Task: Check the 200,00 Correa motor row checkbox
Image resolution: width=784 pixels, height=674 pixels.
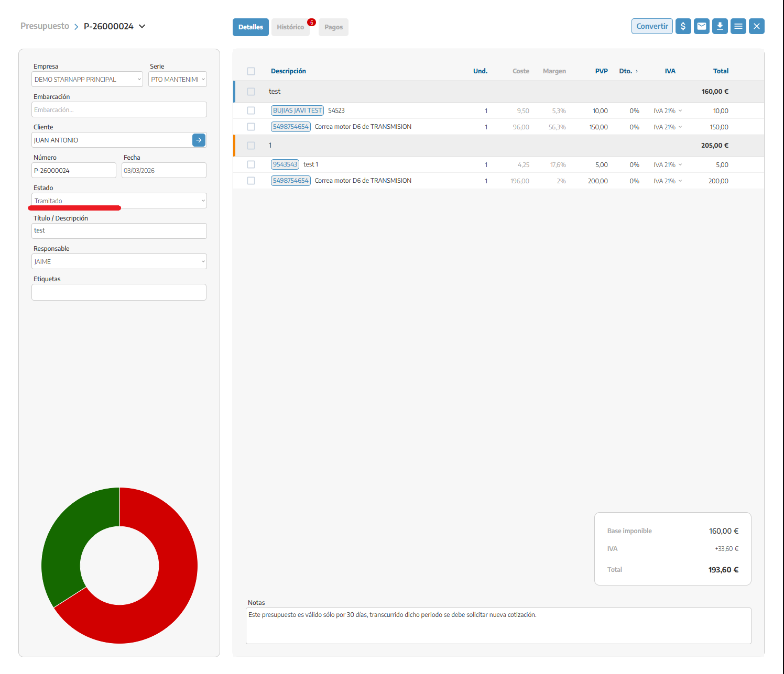Action: [251, 181]
